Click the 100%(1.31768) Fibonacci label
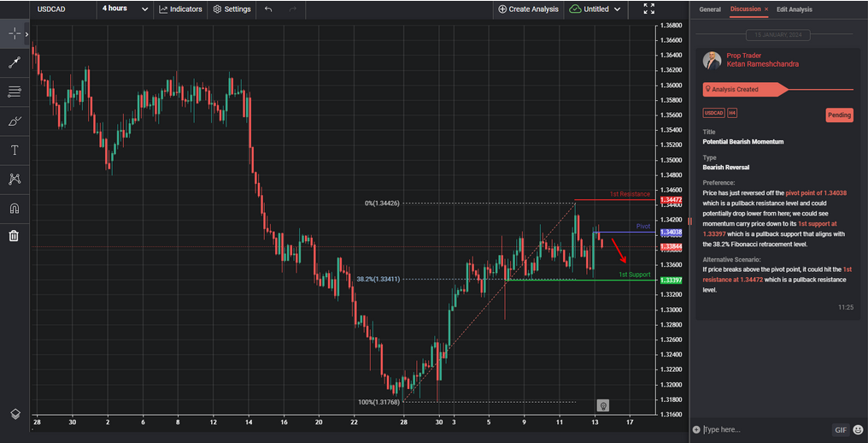The height and width of the screenshot is (443, 868). [x=379, y=402]
